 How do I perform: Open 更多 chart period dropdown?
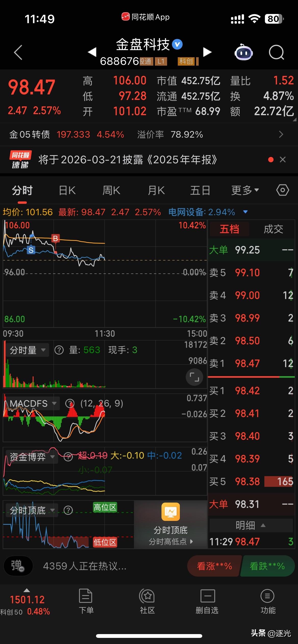[x=245, y=190]
